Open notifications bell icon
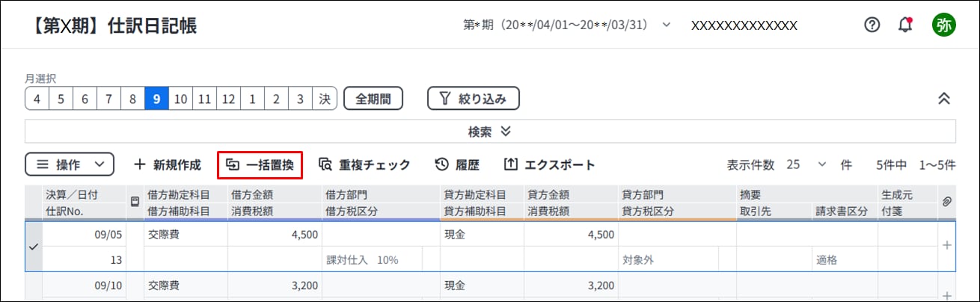 906,25
